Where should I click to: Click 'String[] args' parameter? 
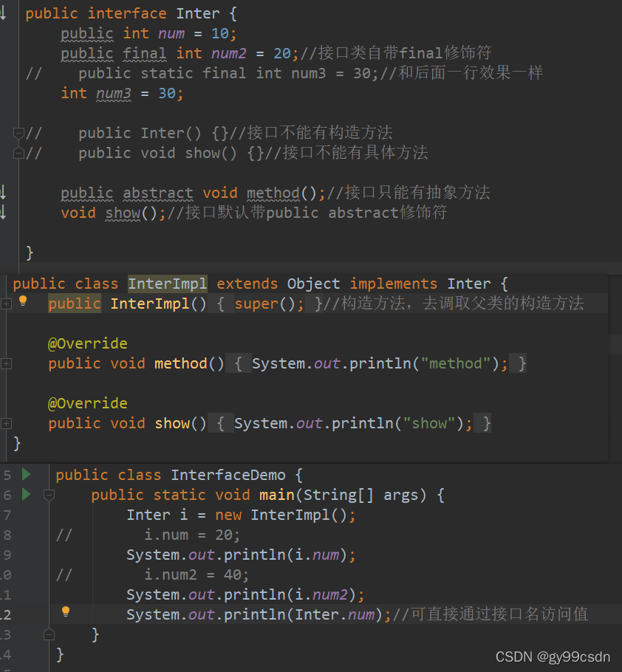point(360,495)
